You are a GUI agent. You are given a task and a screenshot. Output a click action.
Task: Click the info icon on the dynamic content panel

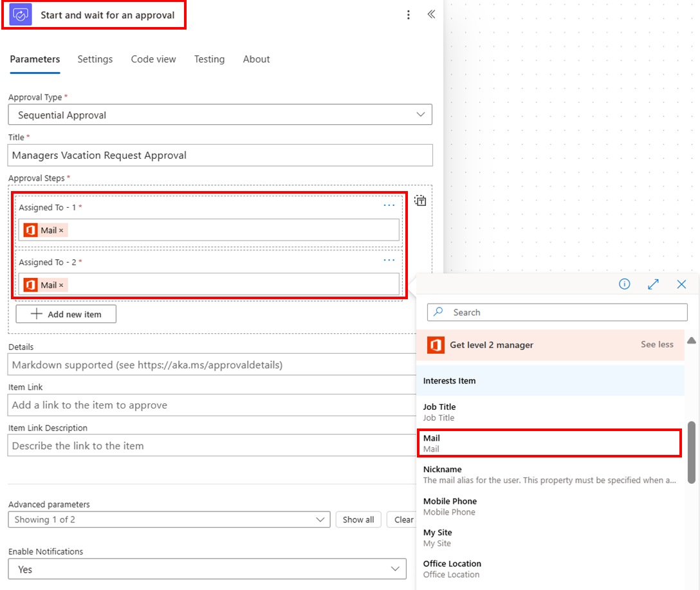point(624,284)
